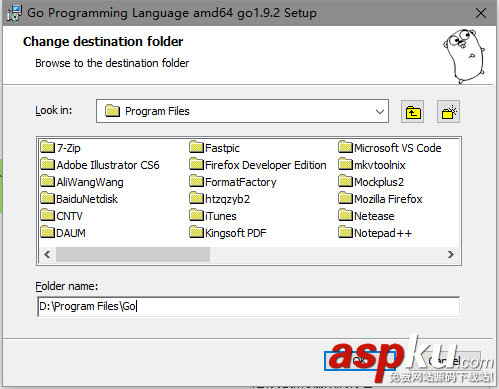
Task: Select the mkvtoolnix folder
Action: [x=372, y=165]
